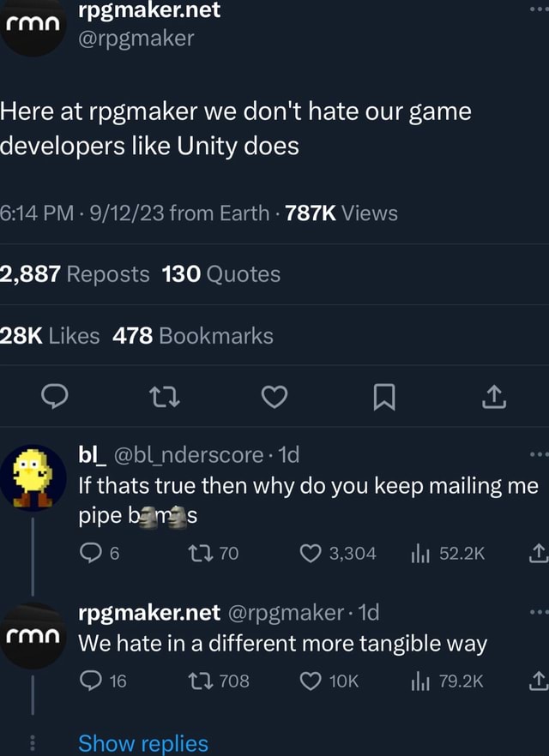Open more options on rpgmaker's reply
This screenshot has height=756, width=549.
click(x=539, y=612)
